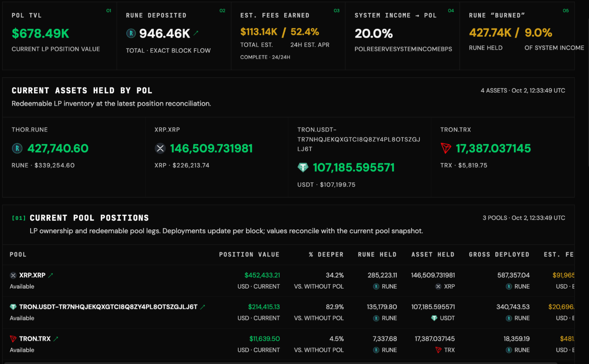The image size is (589, 364).
Task: Click RUNE icon under 18,359.19 gross deployed
Action: coord(509,350)
